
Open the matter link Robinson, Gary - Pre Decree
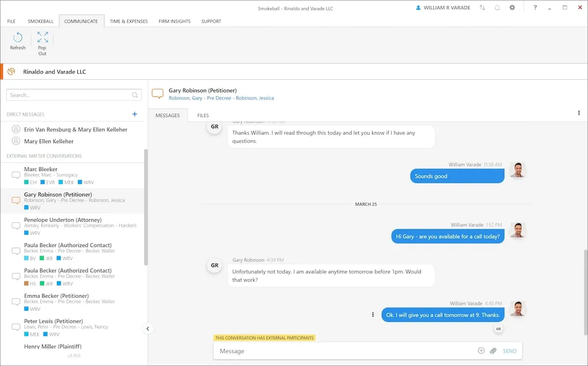[221, 98]
